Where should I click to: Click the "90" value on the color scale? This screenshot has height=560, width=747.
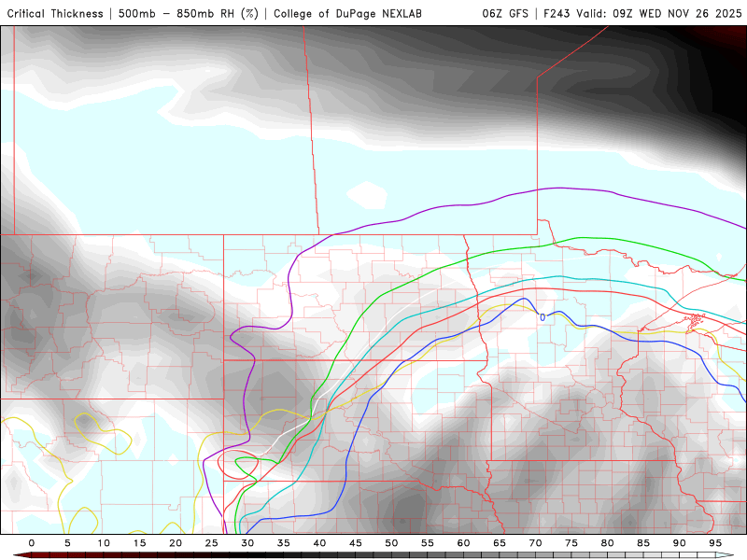[680, 543]
